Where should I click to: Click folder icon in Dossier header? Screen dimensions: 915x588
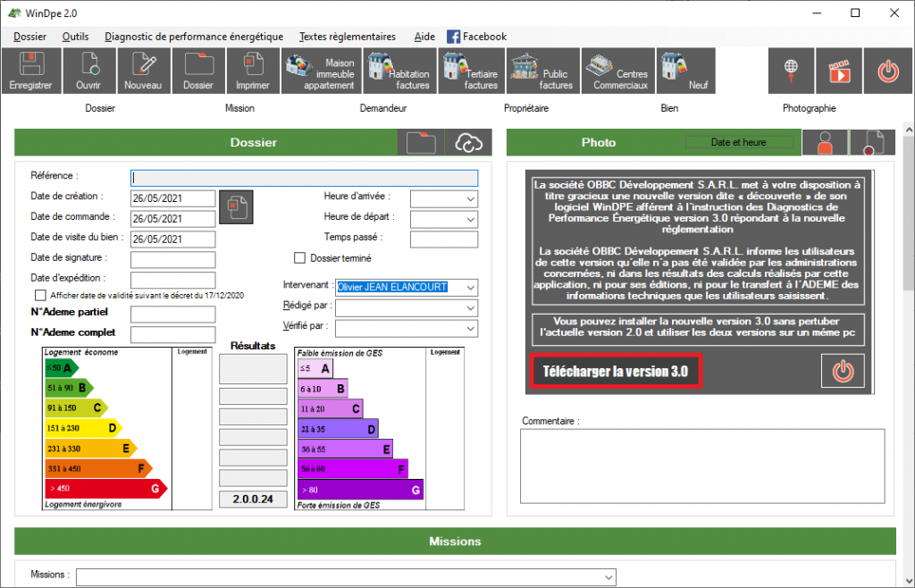pos(421,142)
